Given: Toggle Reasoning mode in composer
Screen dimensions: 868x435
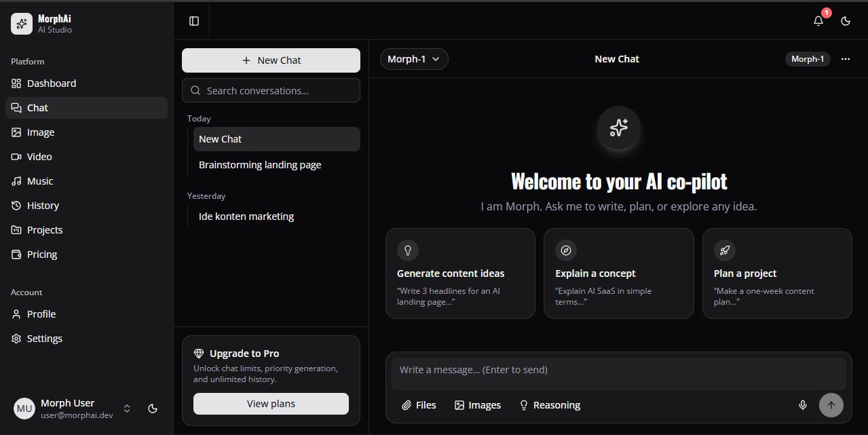Looking at the screenshot, I should pos(550,405).
